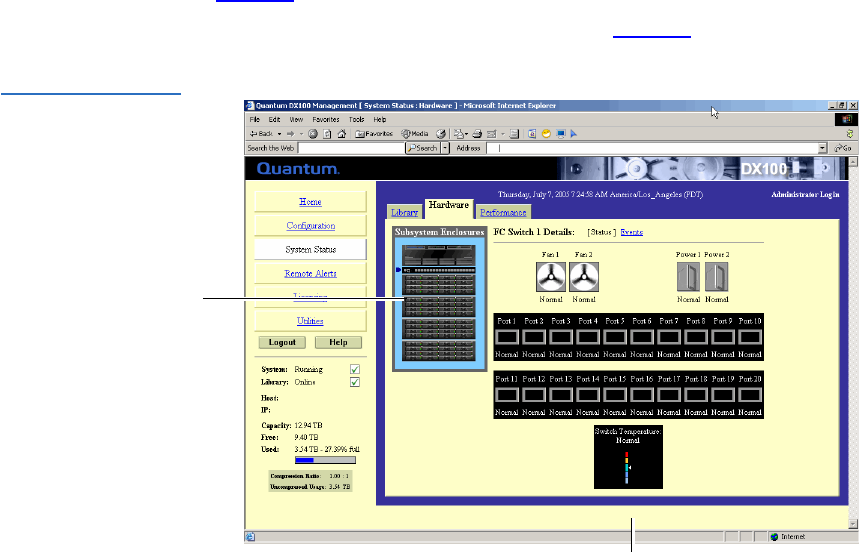
Task: Stop page loading with Stop icon
Action: [313, 134]
